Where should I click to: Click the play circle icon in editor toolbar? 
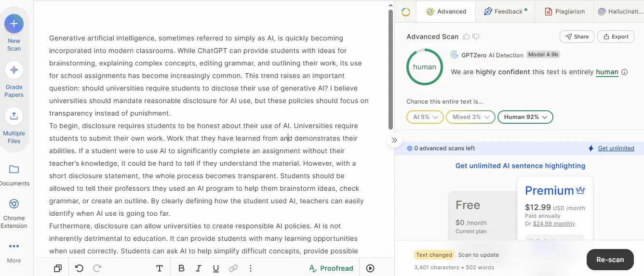click(370, 268)
